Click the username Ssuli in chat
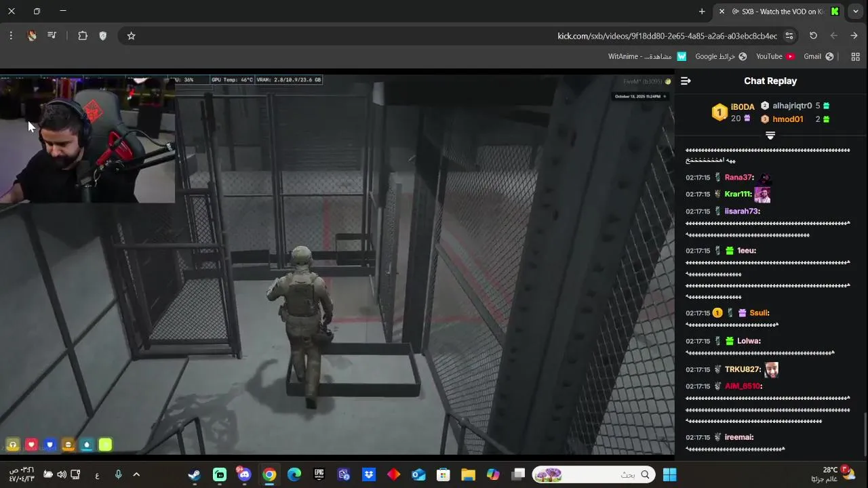The width and height of the screenshot is (868, 488). click(x=759, y=313)
